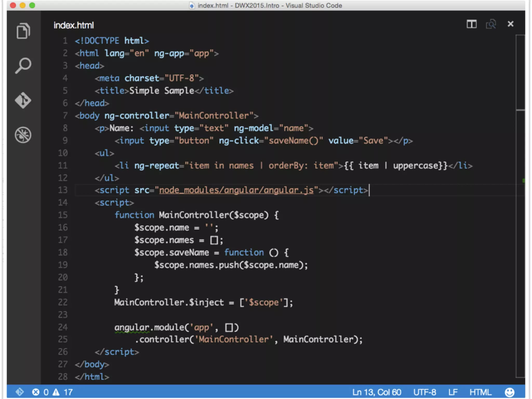Split the editor into two panes

coord(471,24)
